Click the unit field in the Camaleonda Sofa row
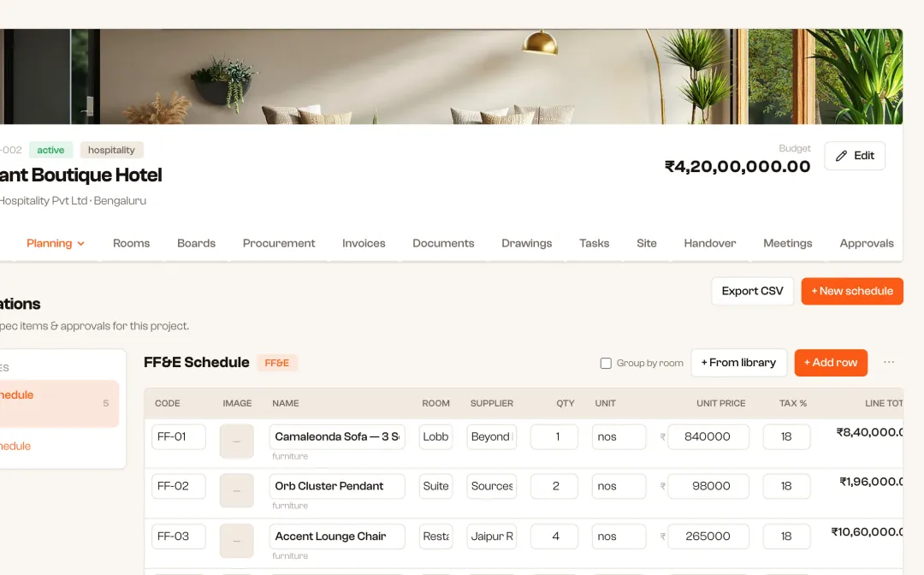 [619, 436]
